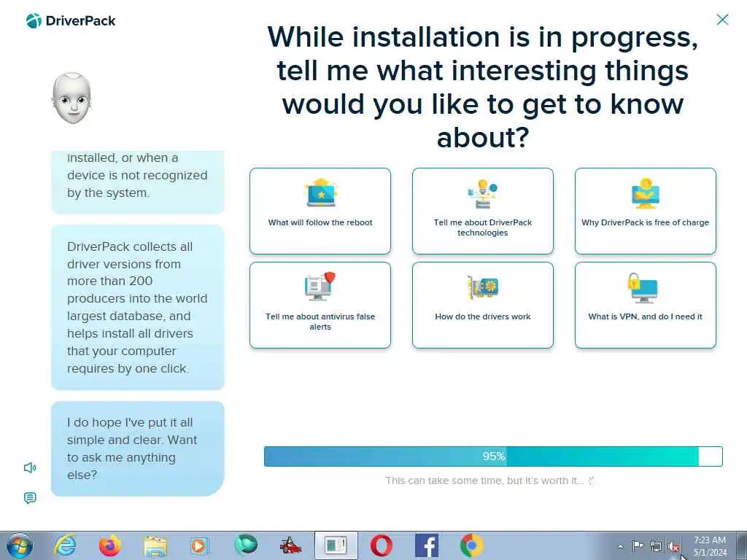This screenshot has height=560, width=747.
Task: Click the assistant face avatar
Action: [x=71, y=98]
